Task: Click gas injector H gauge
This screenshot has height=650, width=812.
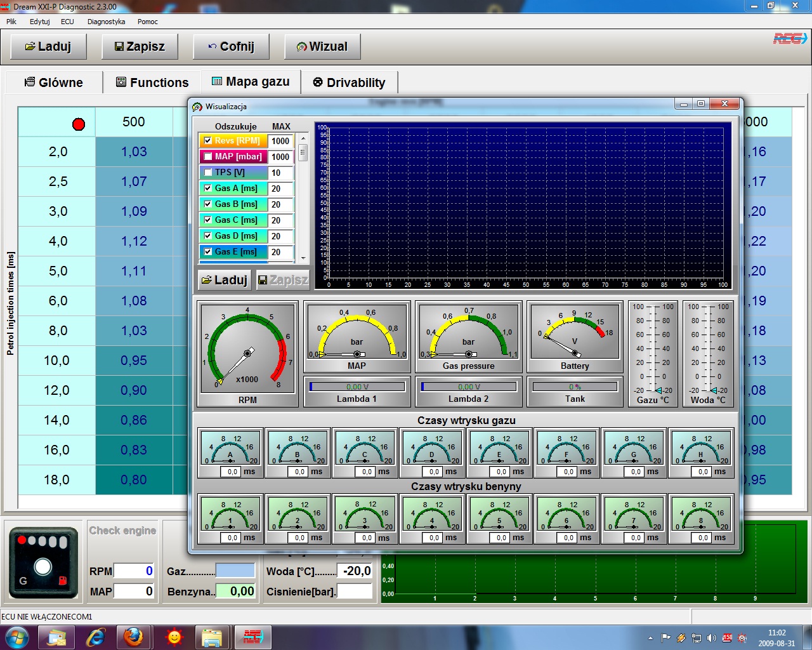Action: pyautogui.click(x=702, y=453)
